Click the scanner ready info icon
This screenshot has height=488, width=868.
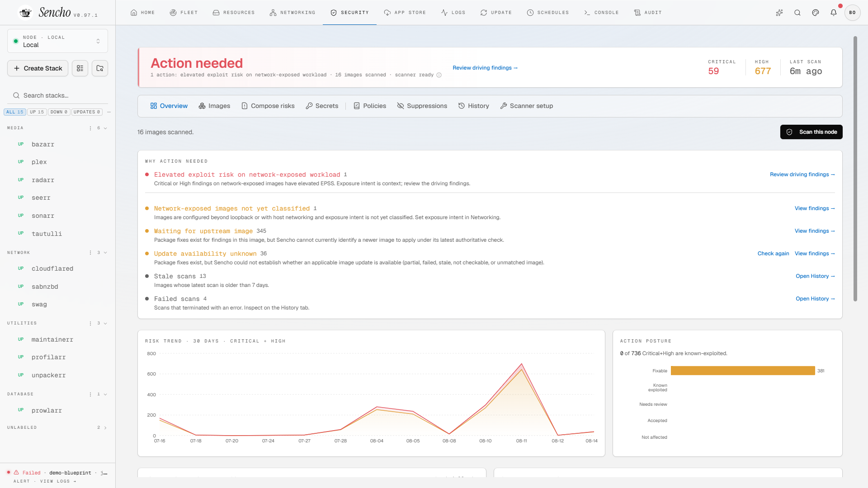(439, 75)
